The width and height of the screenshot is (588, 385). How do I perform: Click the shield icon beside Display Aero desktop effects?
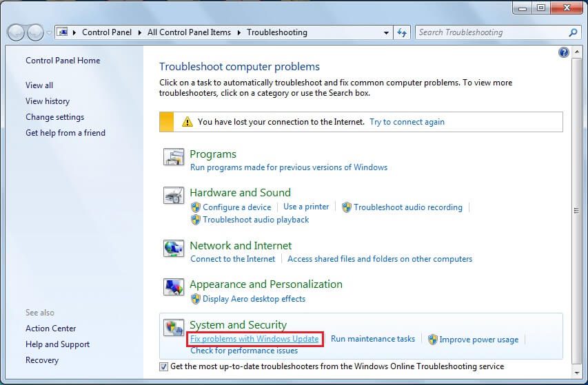click(196, 299)
